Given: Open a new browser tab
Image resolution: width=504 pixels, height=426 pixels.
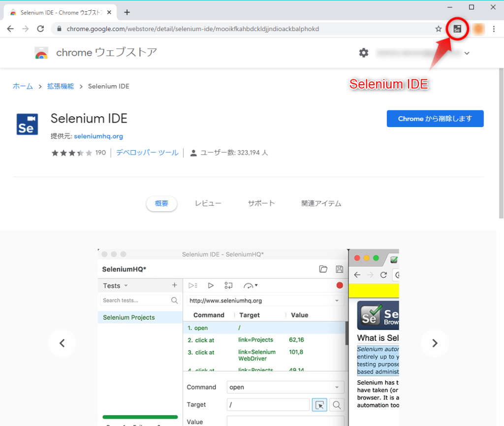Looking at the screenshot, I should [x=127, y=12].
